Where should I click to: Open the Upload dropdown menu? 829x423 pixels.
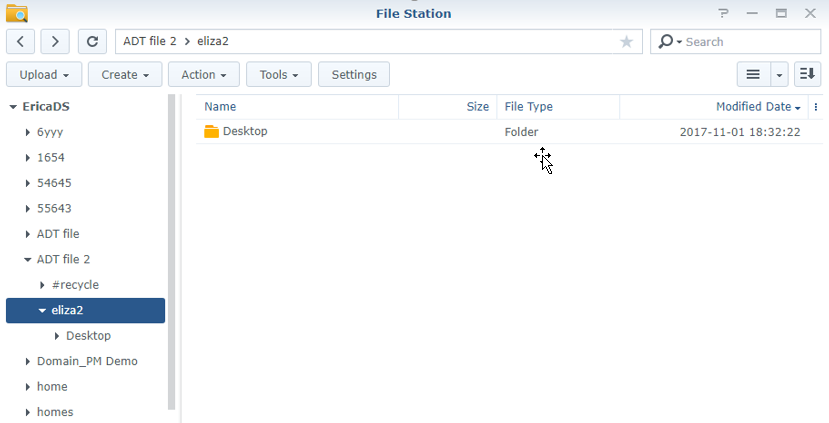coord(44,75)
